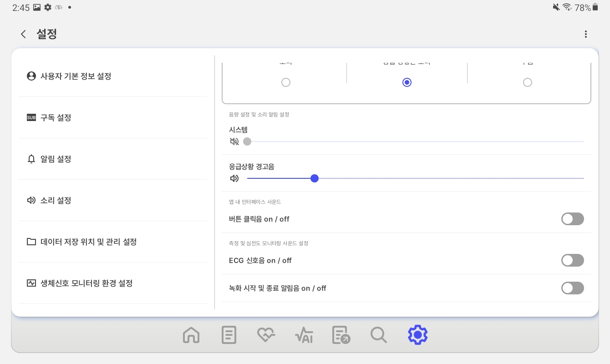Open 소리 설정 menu item
This screenshot has width=610, height=364.
click(113, 200)
